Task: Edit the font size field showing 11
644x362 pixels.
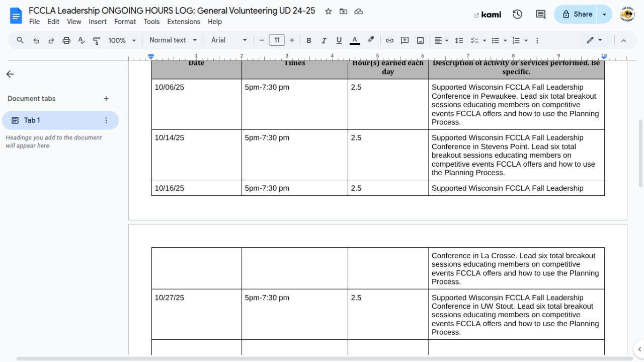Action: [x=277, y=40]
